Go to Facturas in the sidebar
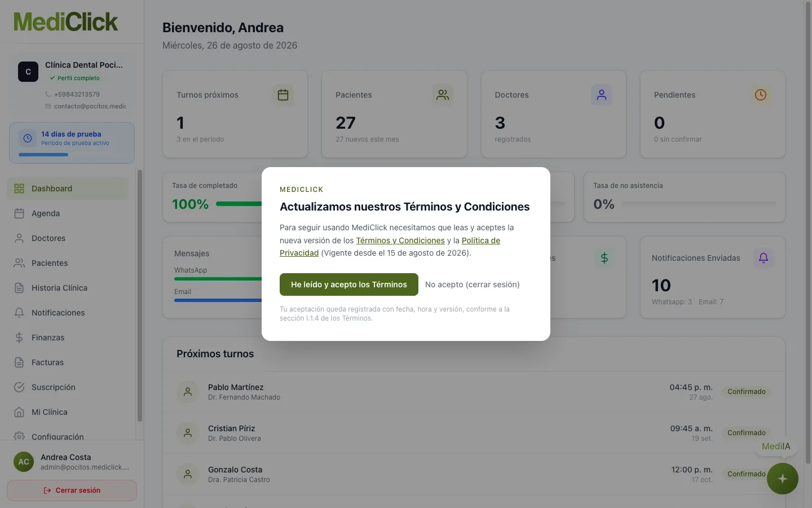812x508 pixels. pos(68,362)
